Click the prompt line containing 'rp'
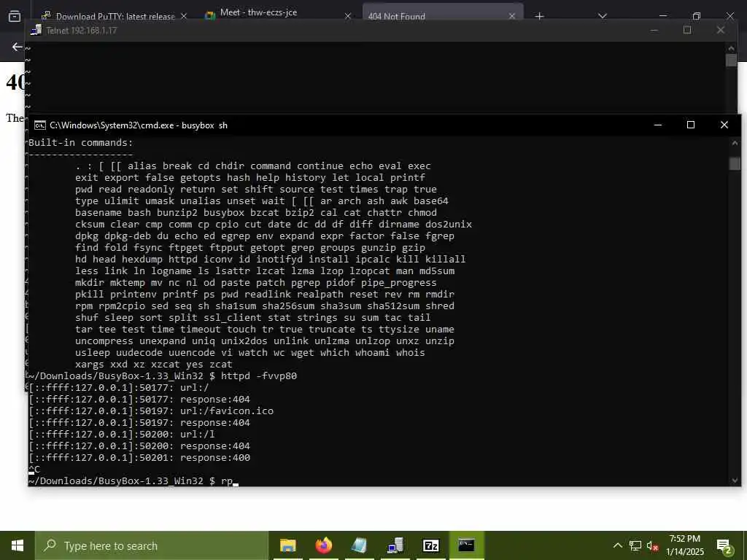The height and width of the screenshot is (560, 747). click(x=133, y=481)
